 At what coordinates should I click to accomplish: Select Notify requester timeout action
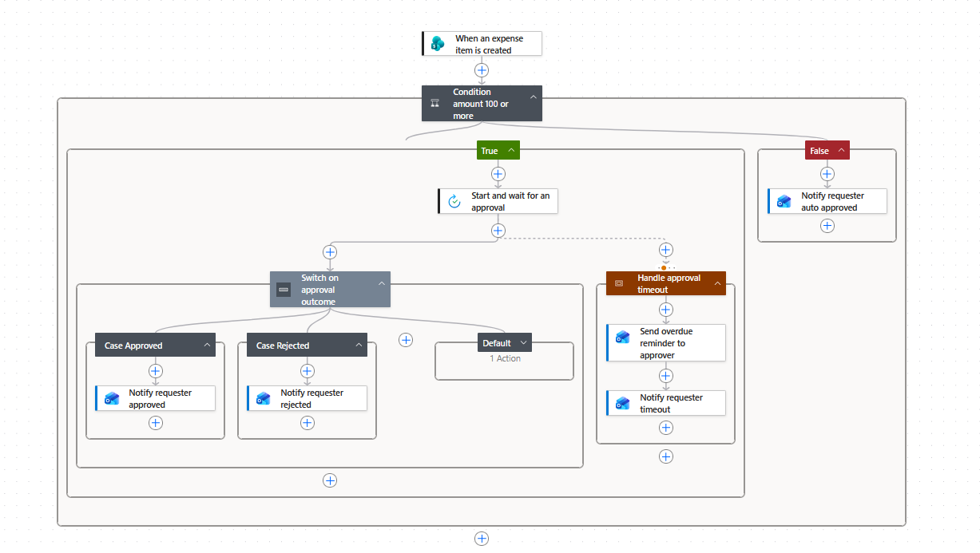click(666, 403)
